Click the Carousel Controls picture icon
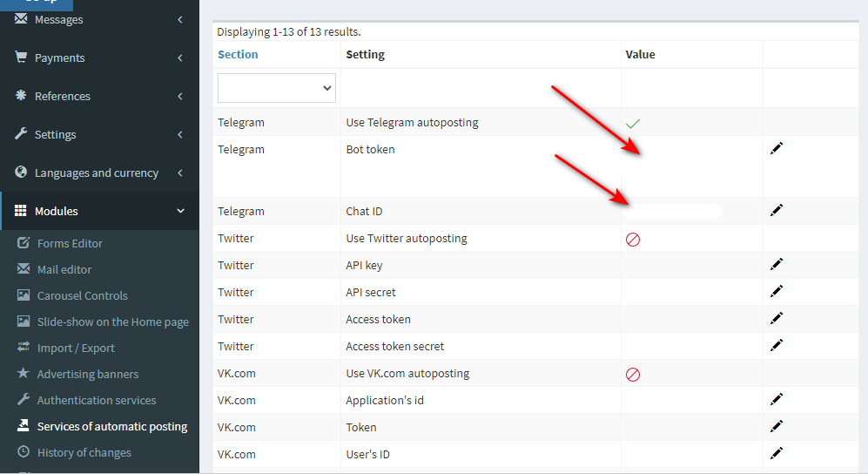 coord(24,295)
